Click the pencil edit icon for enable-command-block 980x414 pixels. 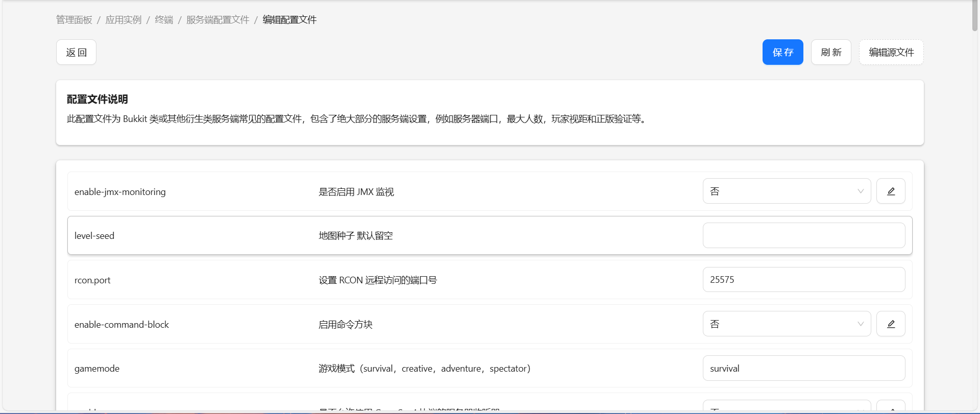coord(891,324)
